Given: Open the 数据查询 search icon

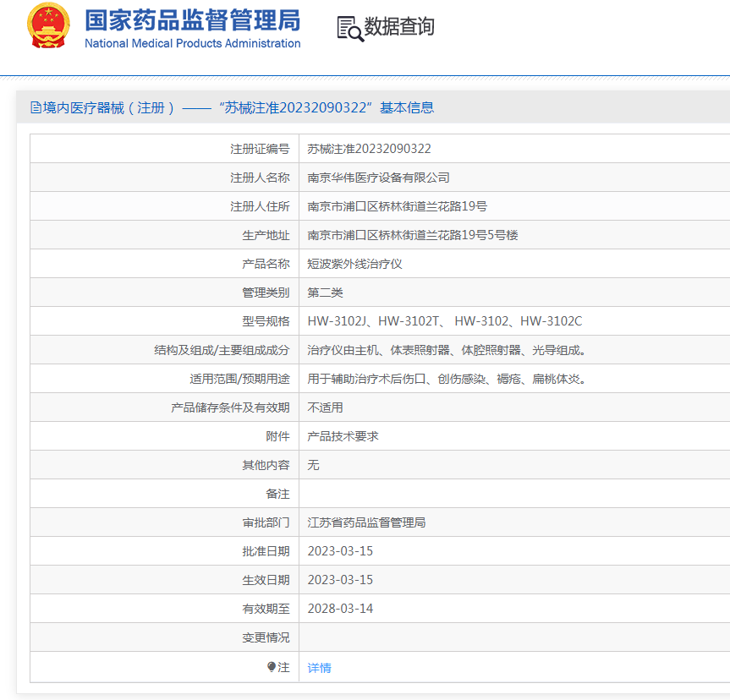Looking at the screenshot, I should (350, 29).
